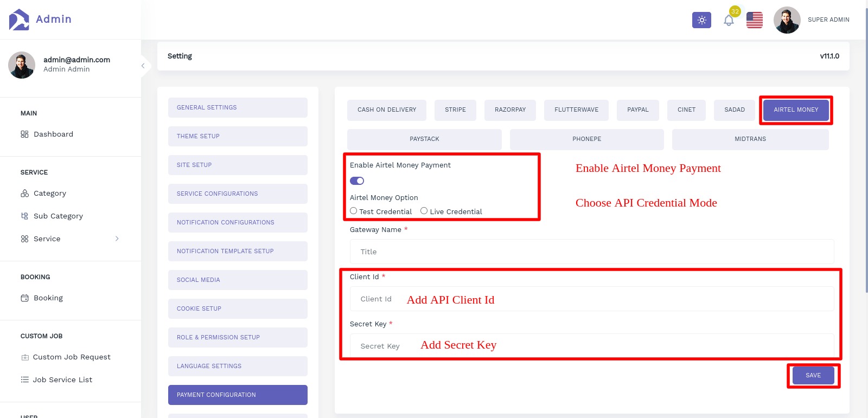Open Notification Template Setup section

click(238, 251)
